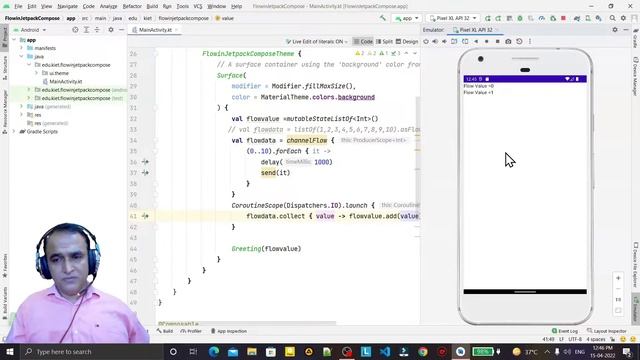Open Build tool window button
The width and height of the screenshot is (640, 360).
point(165,331)
